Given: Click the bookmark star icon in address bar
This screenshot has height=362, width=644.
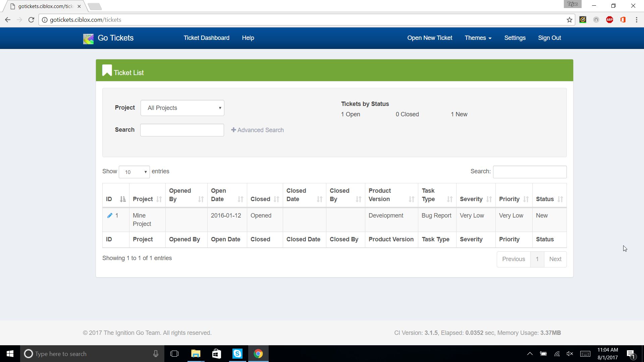Looking at the screenshot, I should tap(569, 20).
